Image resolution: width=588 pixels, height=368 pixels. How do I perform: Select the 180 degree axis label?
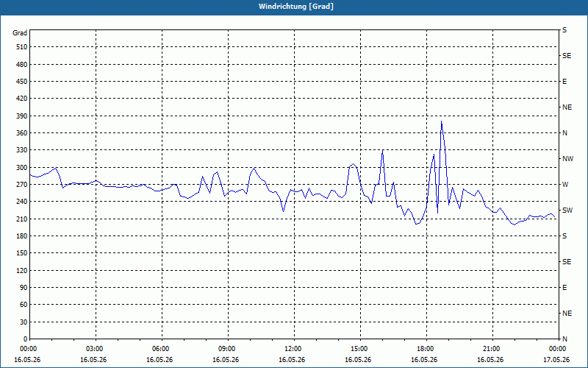[21, 236]
